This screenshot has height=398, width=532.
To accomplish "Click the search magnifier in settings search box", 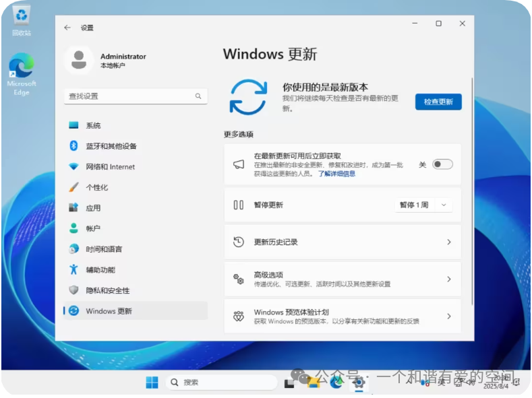I will [198, 96].
